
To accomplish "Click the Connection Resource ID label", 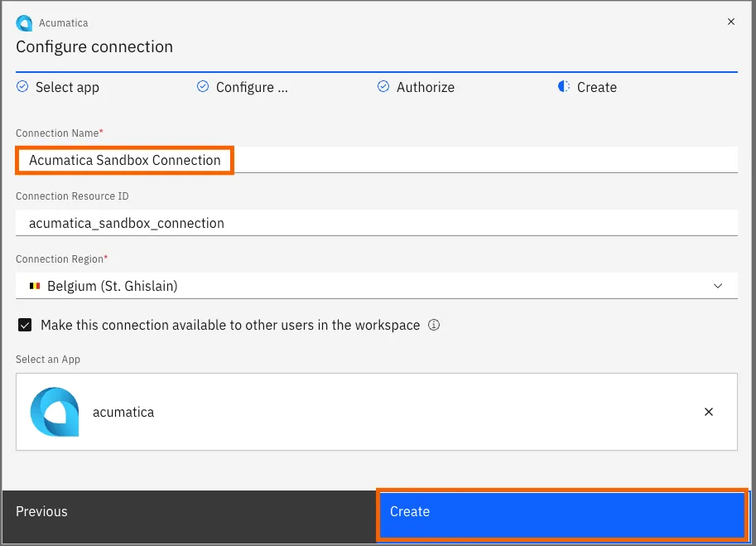I will (72, 196).
